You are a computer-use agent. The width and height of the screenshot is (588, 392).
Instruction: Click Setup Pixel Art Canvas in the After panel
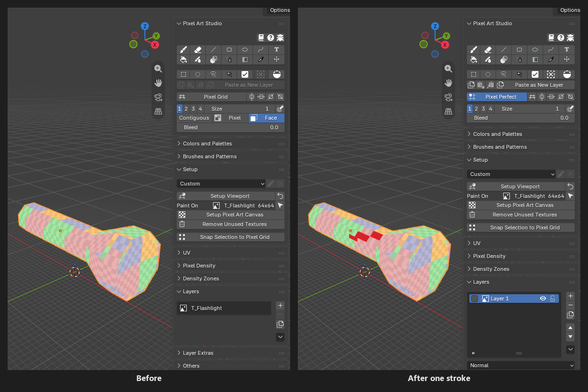(521, 205)
